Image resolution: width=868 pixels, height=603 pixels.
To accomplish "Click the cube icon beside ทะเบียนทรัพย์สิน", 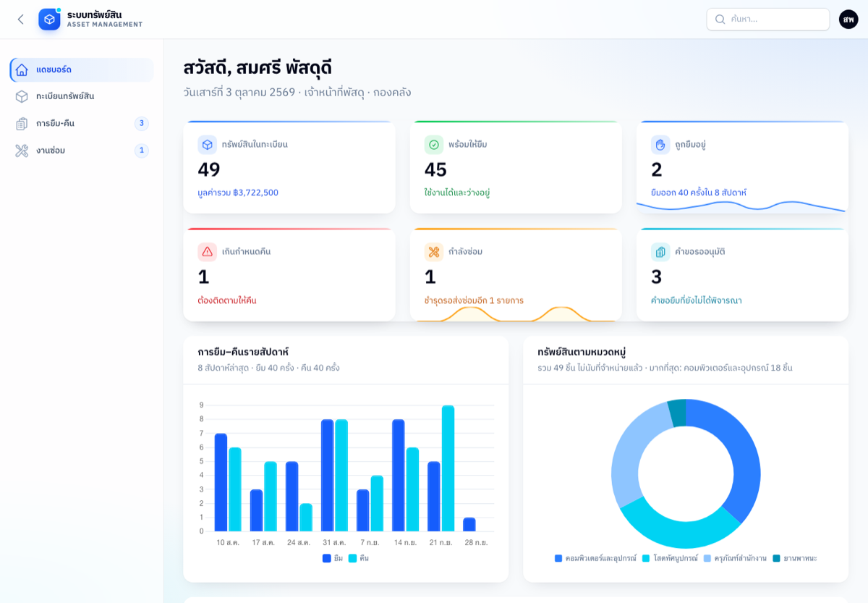I will 22,96.
